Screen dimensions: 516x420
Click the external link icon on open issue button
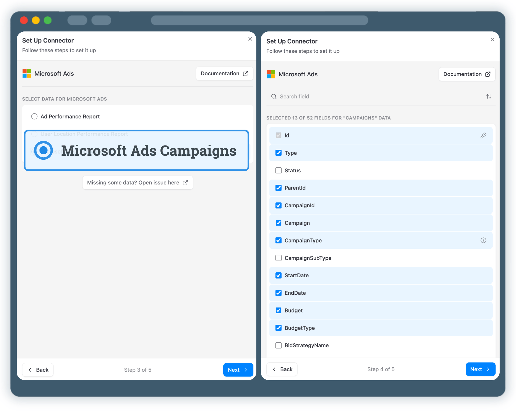click(x=185, y=183)
